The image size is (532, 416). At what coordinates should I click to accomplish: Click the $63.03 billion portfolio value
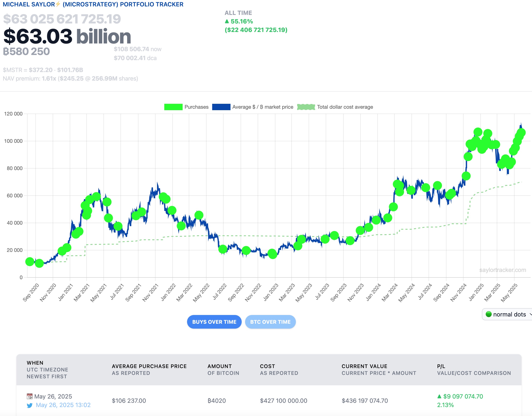click(67, 36)
